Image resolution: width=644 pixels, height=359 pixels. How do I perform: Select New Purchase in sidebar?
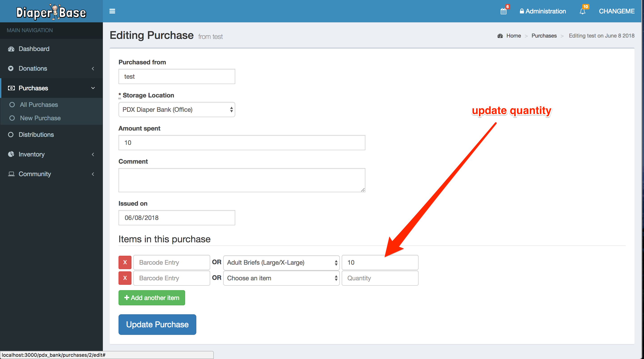[x=40, y=118]
